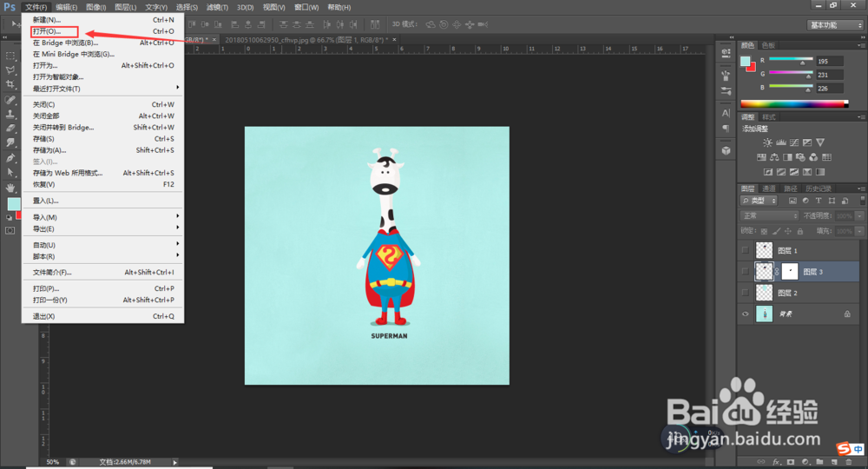Choose 打开(O)... from File menu

tap(103, 31)
